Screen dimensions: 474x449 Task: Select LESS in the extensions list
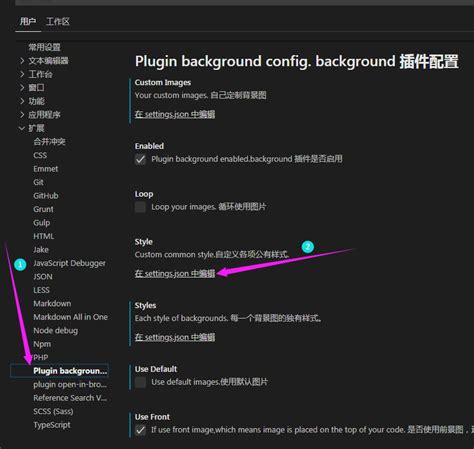coord(41,290)
